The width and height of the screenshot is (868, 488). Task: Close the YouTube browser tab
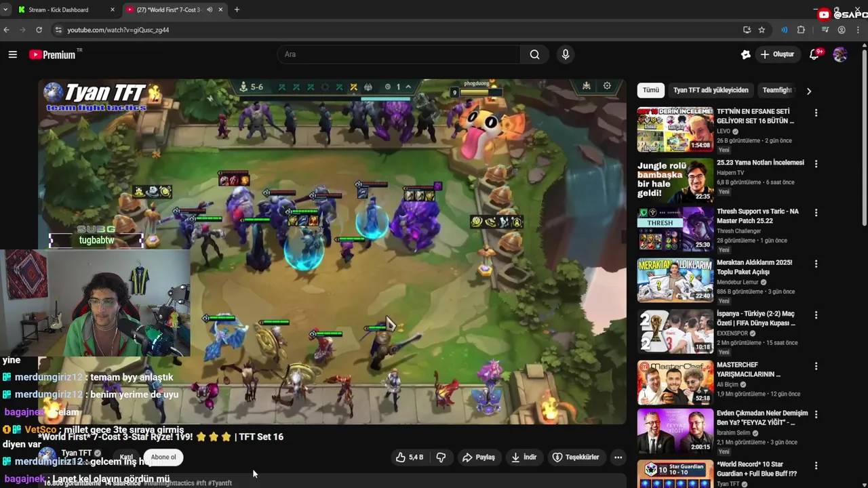tap(220, 9)
